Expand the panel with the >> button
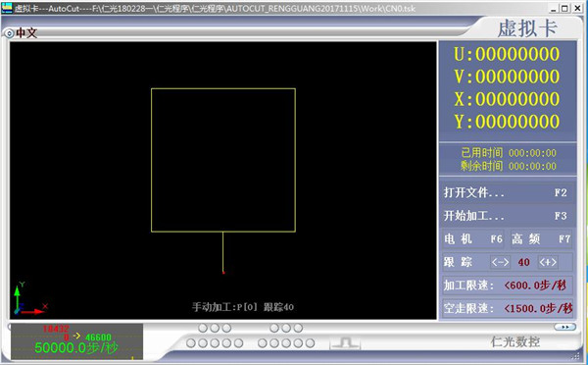Image resolution: width=588 pixels, height=365 pixels. pyautogui.click(x=565, y=327)
